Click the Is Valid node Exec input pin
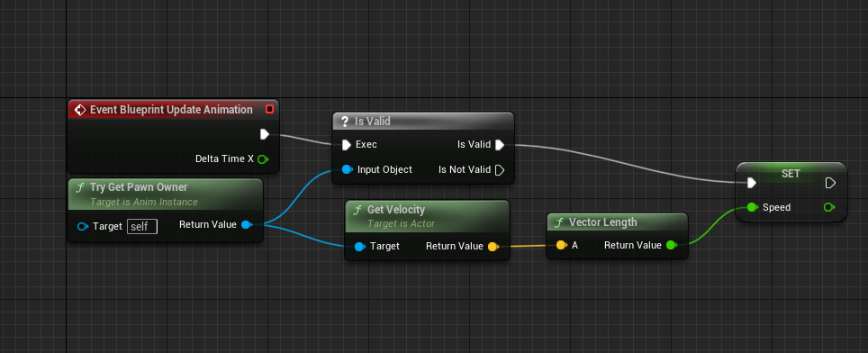Screen dimensions: 868x353 [x=347, y=145]
